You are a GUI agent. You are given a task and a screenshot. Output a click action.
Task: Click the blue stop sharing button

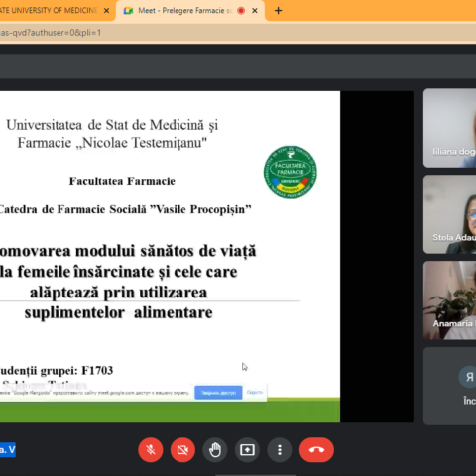point(218,393)
